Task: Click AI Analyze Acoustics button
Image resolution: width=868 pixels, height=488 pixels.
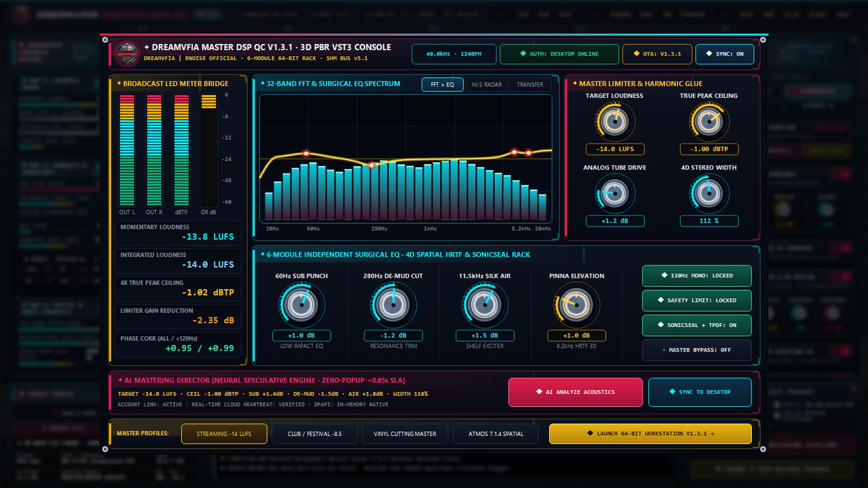Action: click(575, 392)
